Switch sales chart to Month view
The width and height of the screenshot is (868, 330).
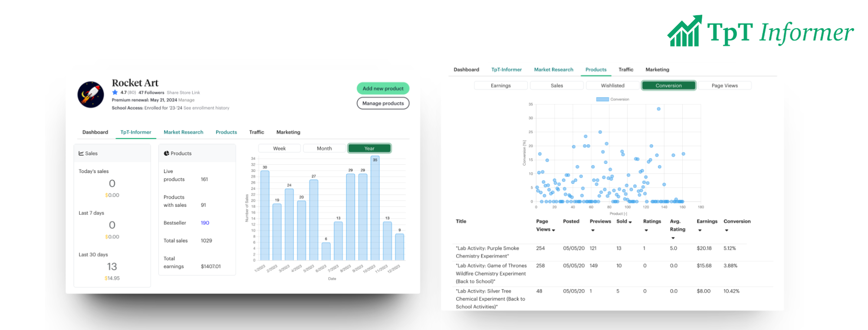[324, 148]
